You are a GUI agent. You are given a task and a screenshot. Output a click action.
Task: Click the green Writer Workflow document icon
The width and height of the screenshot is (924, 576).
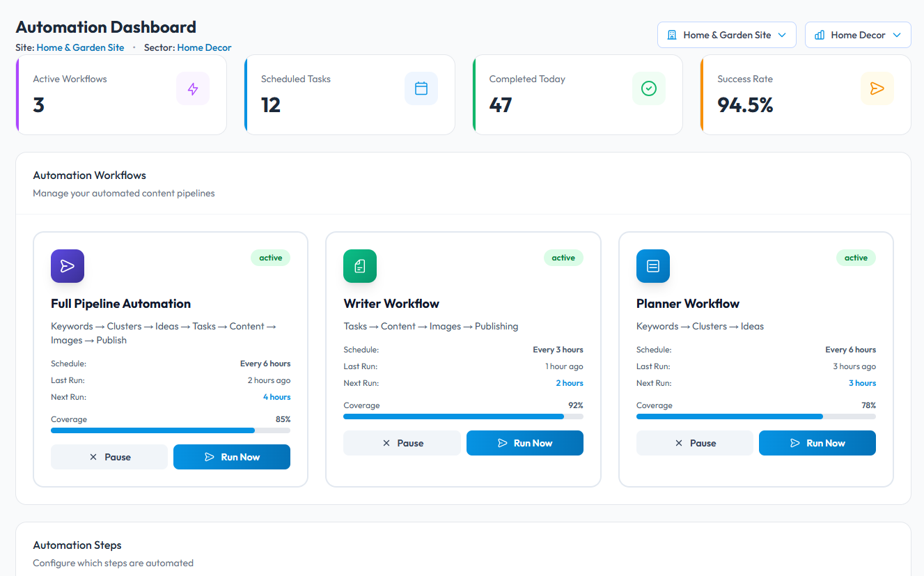pos(360,266)
